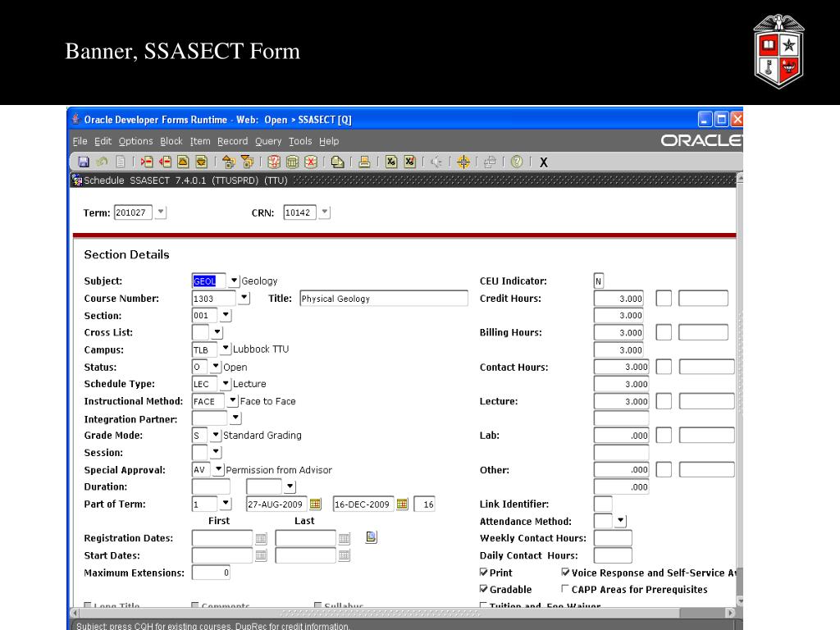Open the calendar for Start Dates Last

[344, 555]
